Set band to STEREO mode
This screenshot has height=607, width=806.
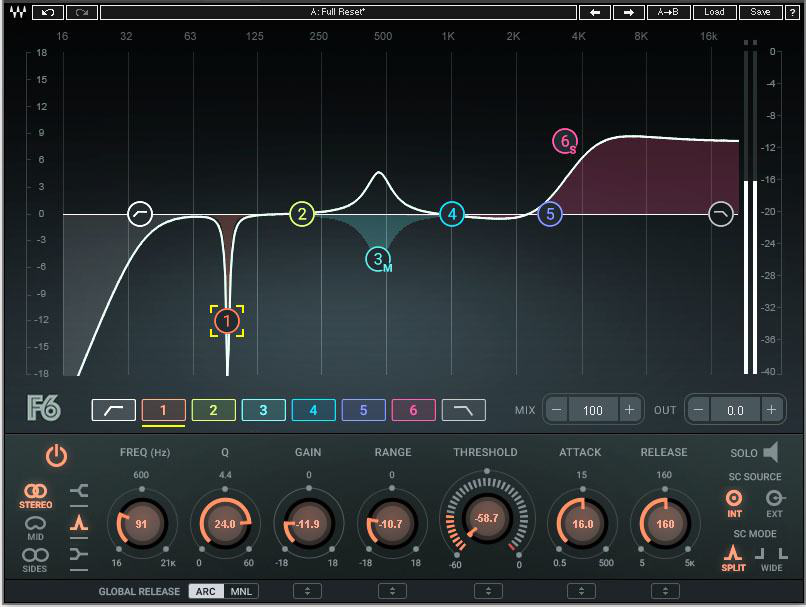coord(35,496)
